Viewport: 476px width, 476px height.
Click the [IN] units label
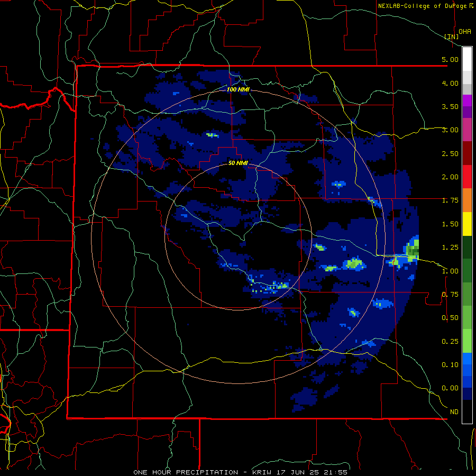coord(452,36)
